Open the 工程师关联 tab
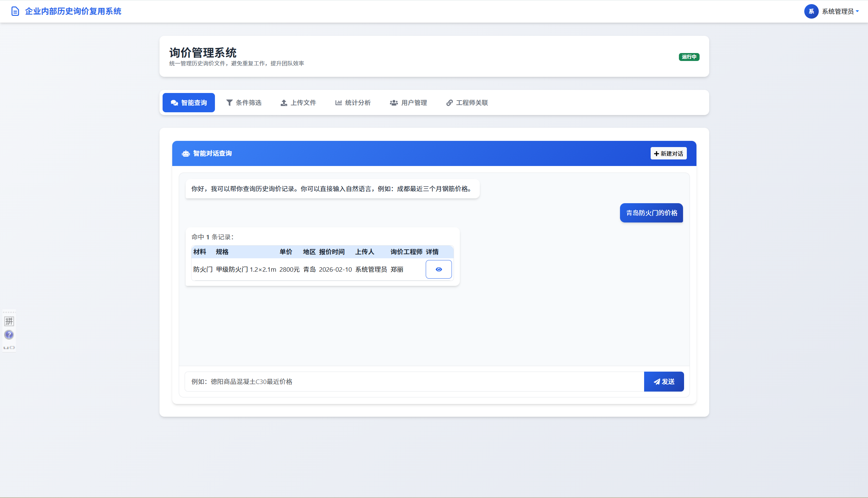The height and width of the screenshot is (498, 868). [x=467, y=103]
